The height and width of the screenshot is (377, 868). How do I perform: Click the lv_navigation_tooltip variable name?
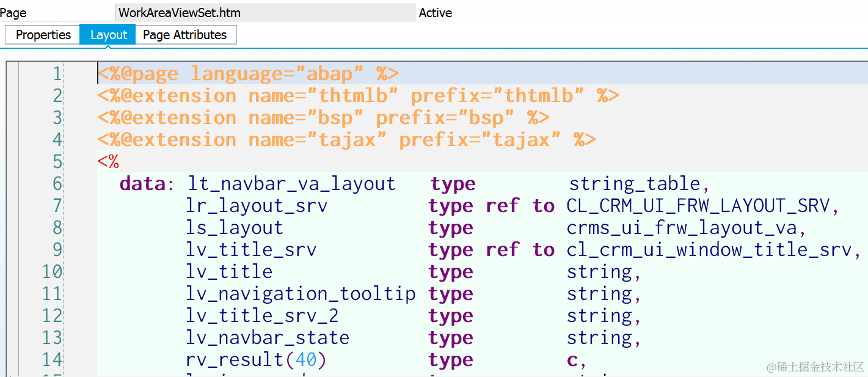coord(301,294)
